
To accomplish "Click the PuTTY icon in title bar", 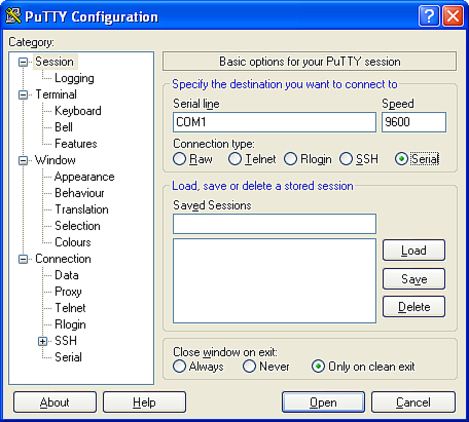I will (13, 16).
